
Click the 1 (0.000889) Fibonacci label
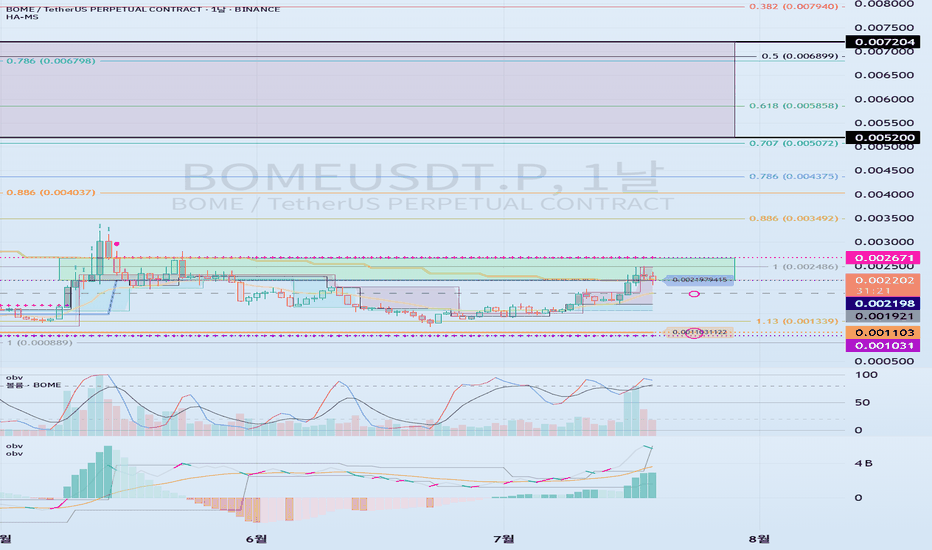point(39,343)
